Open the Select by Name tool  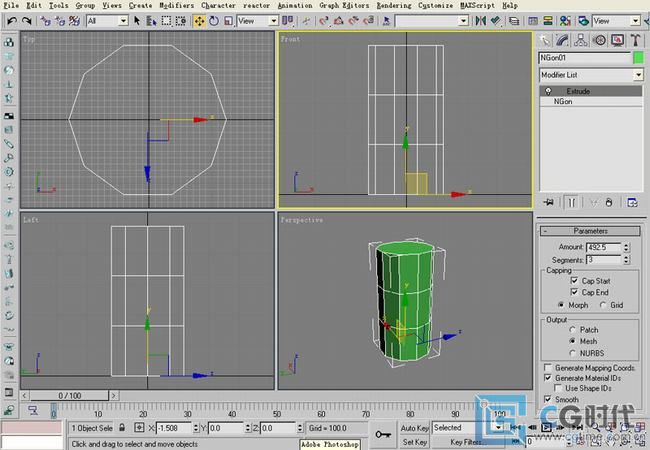(151, 20)
